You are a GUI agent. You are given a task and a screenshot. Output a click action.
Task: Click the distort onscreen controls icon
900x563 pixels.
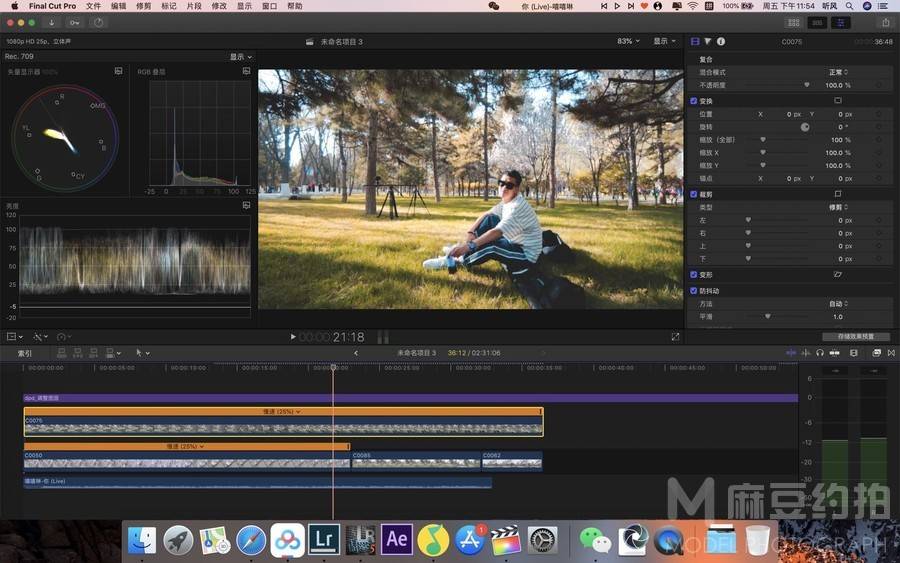(837, 274)
